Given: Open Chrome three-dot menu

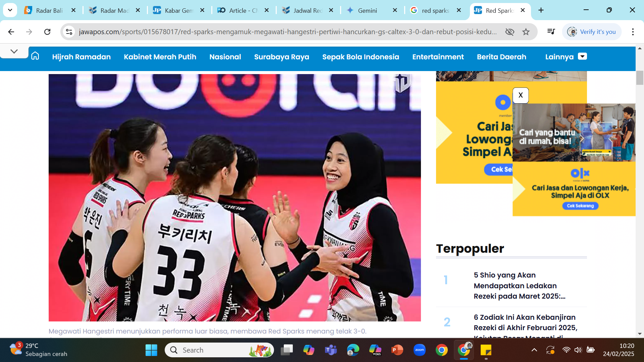Looking at the screenshot, I should (x=633, y=32).
